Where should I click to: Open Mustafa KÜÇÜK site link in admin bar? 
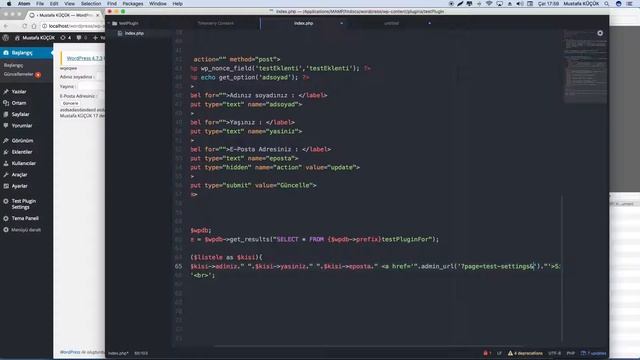tap(35, 38)
